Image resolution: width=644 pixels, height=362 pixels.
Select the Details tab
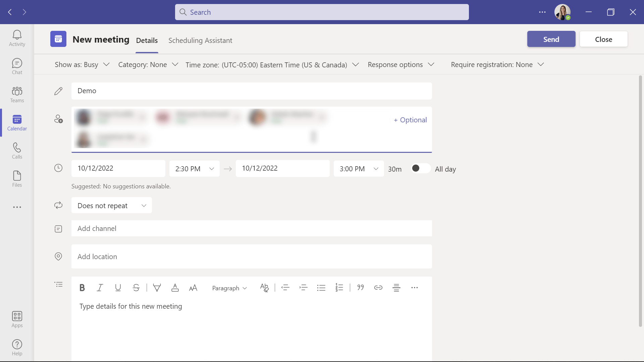tap(146, 41)
